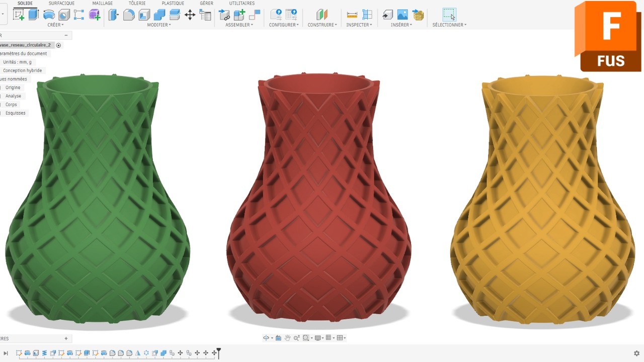
Task: Select the 'Unités : mm, g' browser item
Action: click(x=17, y=62)
